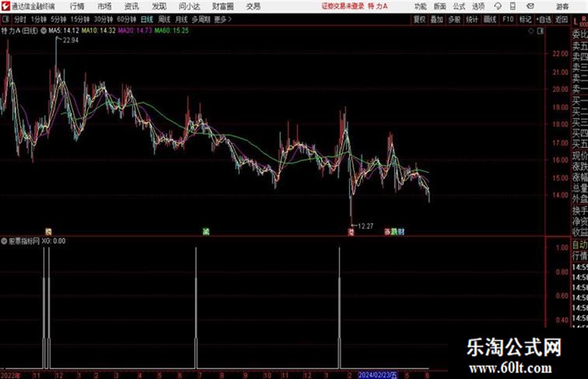Switch to 30分钟 period tab
The image size is (588, 379).
pyautogui.click(x=103, y=19)
